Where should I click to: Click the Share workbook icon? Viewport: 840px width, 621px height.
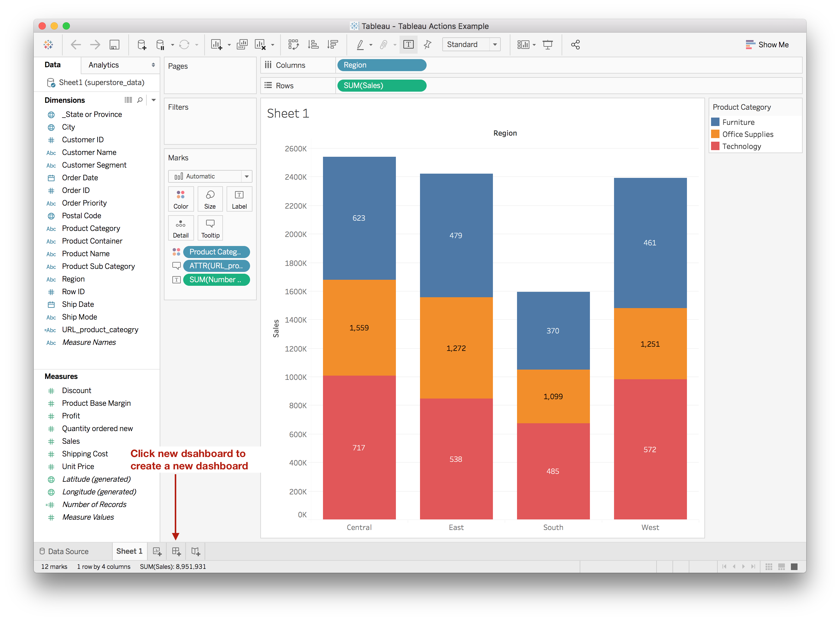(x=575, y=45)
